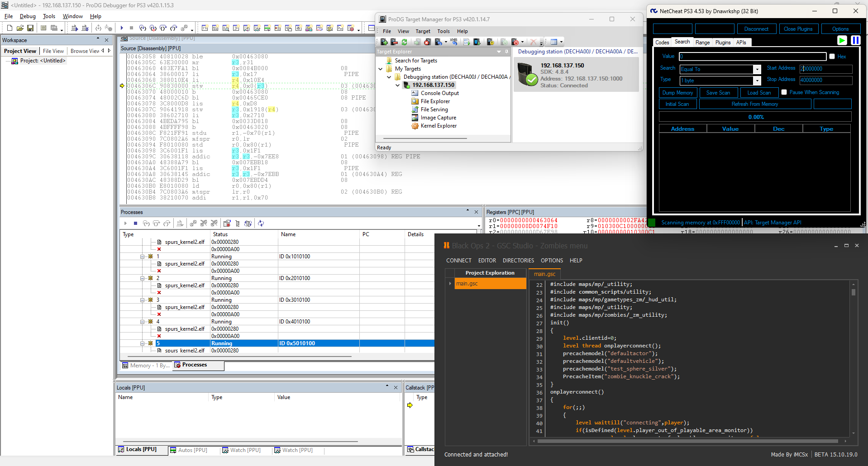Click the green Refresh icon in Target Manager

(x=405, y=42)
